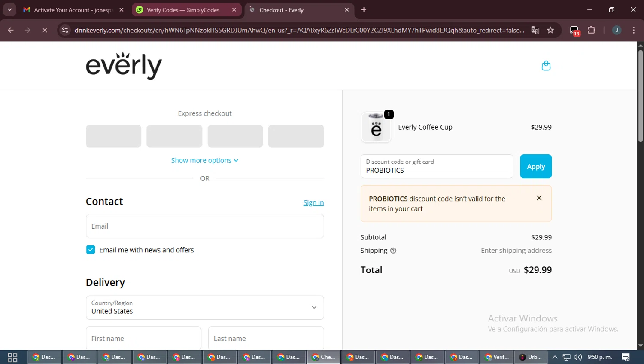Focus the Email input field

(x=205, y=226)
